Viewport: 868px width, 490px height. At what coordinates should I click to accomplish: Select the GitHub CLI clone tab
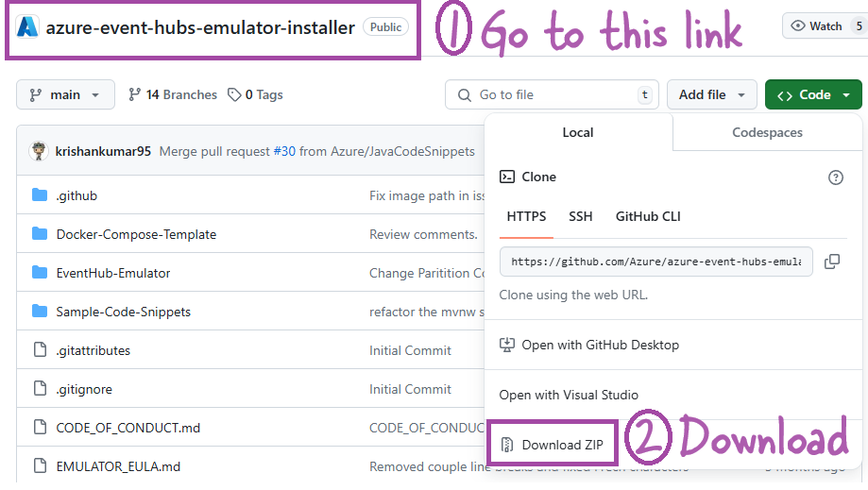click(648, 216)
